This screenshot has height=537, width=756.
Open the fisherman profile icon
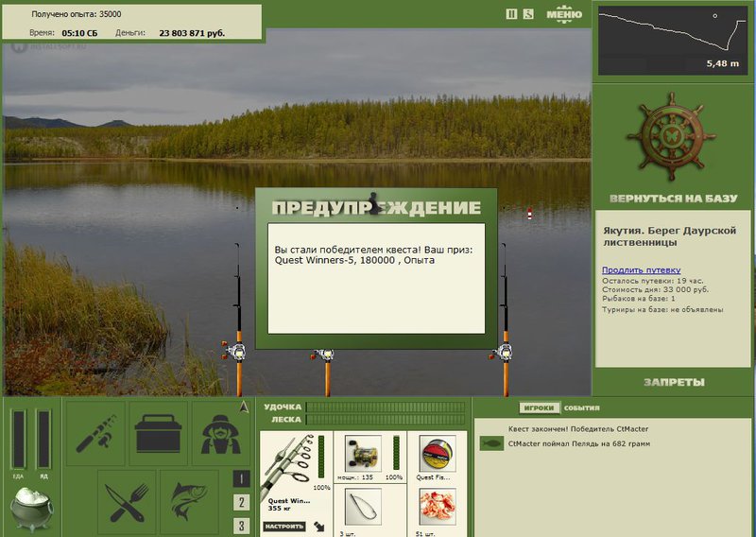click(221, 433)
